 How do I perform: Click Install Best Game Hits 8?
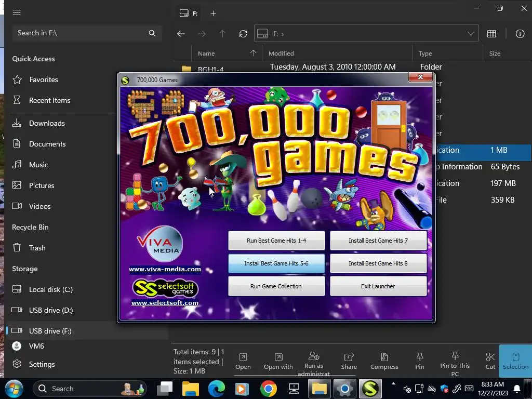click(x=378, y=263)
